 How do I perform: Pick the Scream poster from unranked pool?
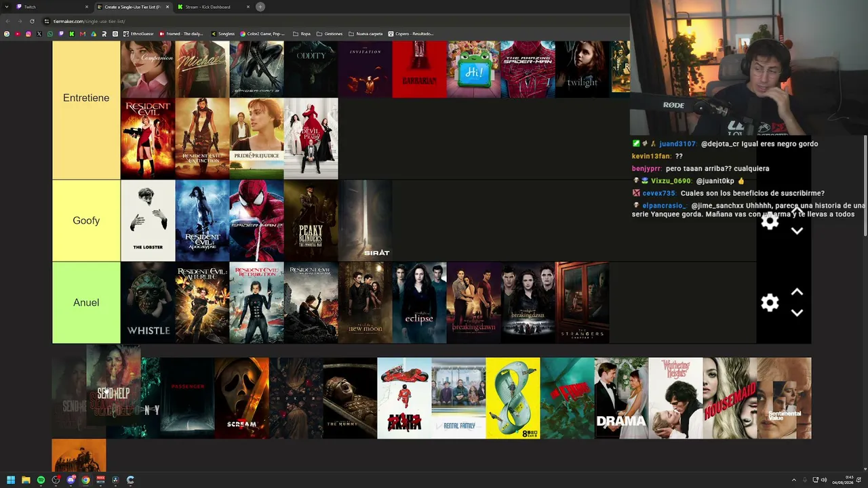241,398
